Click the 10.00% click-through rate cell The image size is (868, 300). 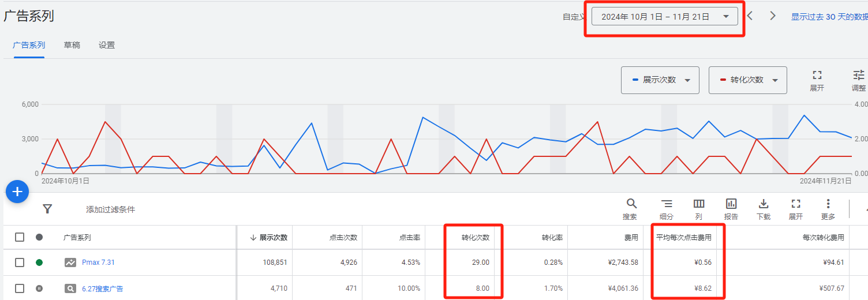click(409, 288)
